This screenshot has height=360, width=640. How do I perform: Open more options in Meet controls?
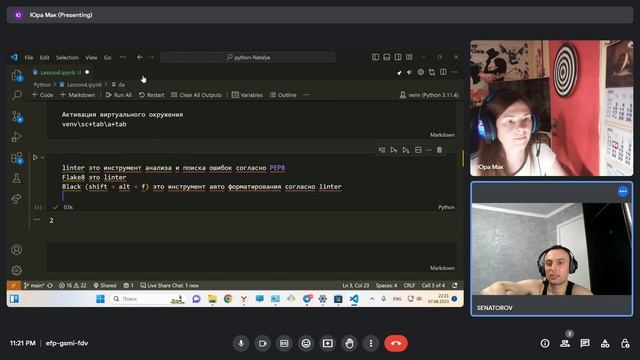371,343
